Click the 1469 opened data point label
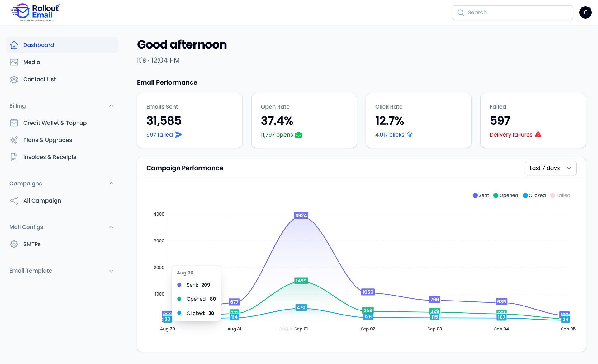This screenshot has width=598, height=364. point(301,281)
